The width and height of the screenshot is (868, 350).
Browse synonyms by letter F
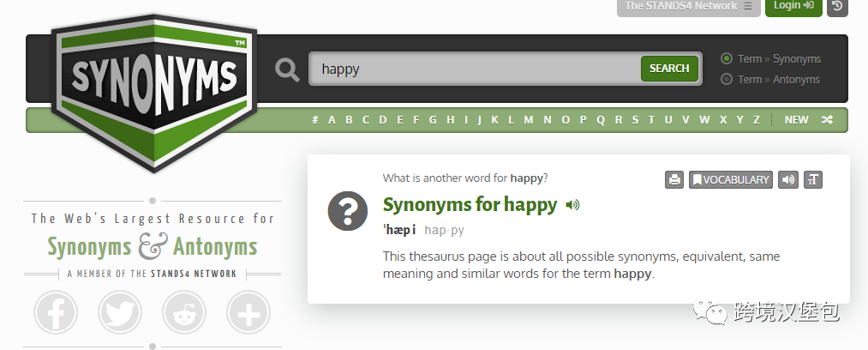point(416,119)
